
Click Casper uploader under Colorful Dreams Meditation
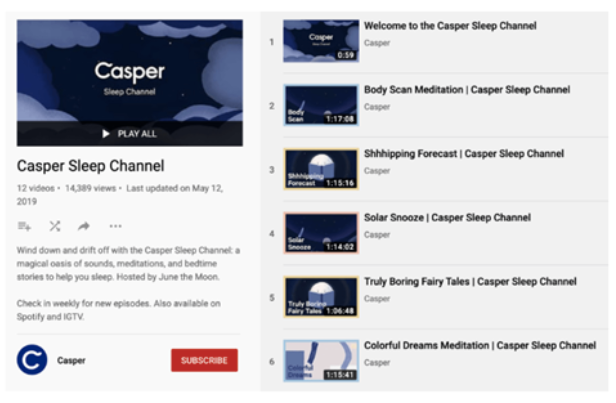(377, 363)
